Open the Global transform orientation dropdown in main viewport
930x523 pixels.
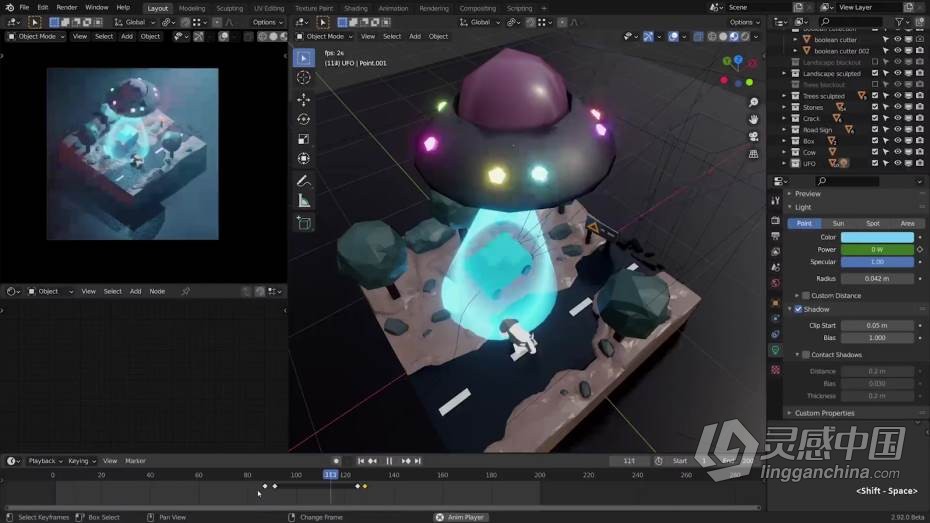click(x=480, y=22)
